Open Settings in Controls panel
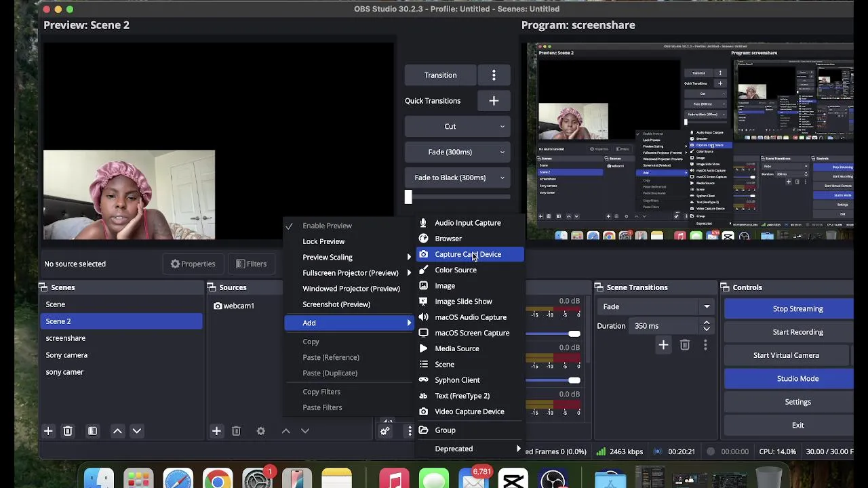 point(789,402)
